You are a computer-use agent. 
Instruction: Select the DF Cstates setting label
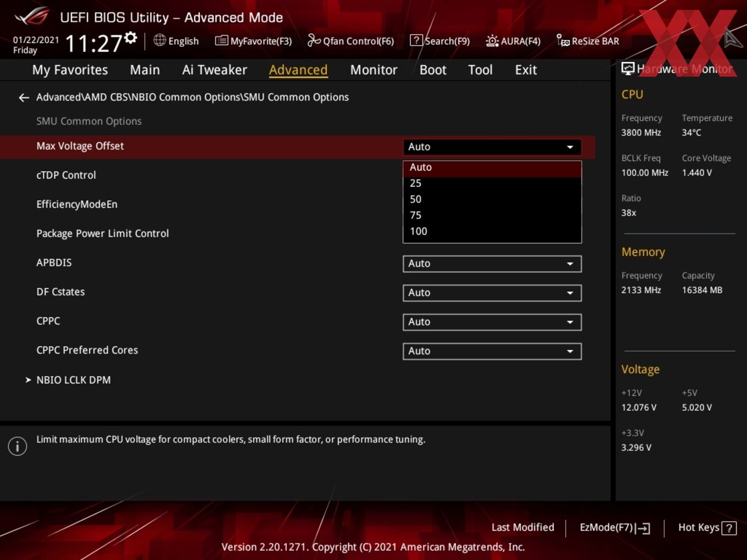click(x=60, y=292)
